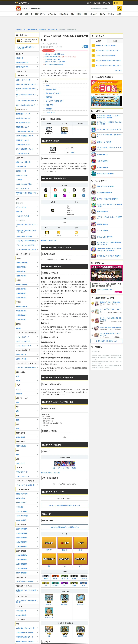Expand ギガントゼウス sidebar item
Viewport: 138px width, 644px height.
[27, 207]
